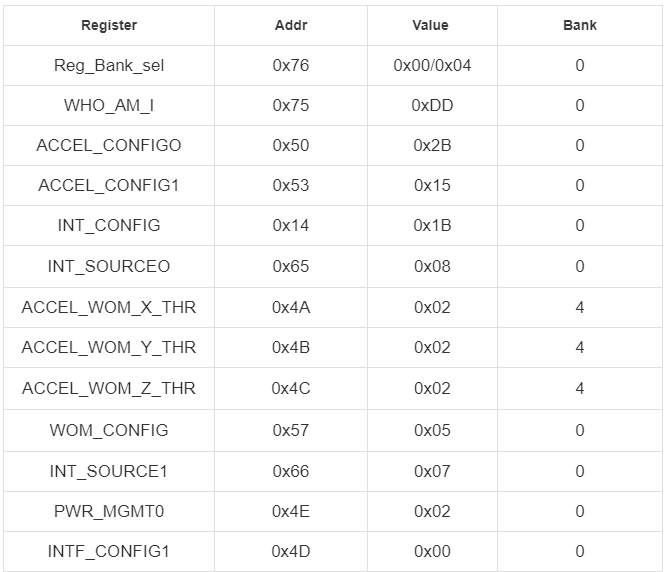Select the INT_SOURCEO register name
The image size is (672, 572).
(109, 267)
